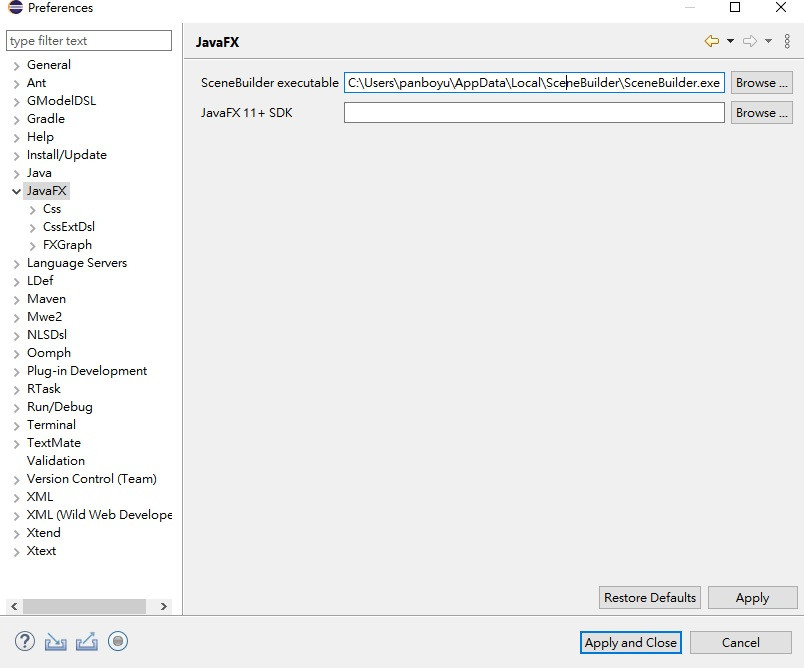Click Browse for JavaFX 11+ SDK
Image resolution: width=804 pixels, height=668 pixels.
tap(761, 113)
